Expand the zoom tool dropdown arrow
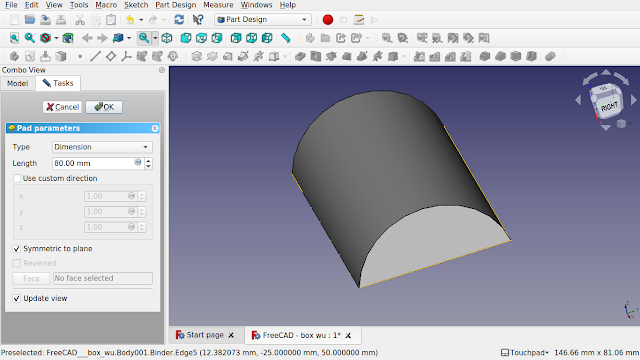Image resolution: width=640 pixels, height=360 pixels. (155, 38)
